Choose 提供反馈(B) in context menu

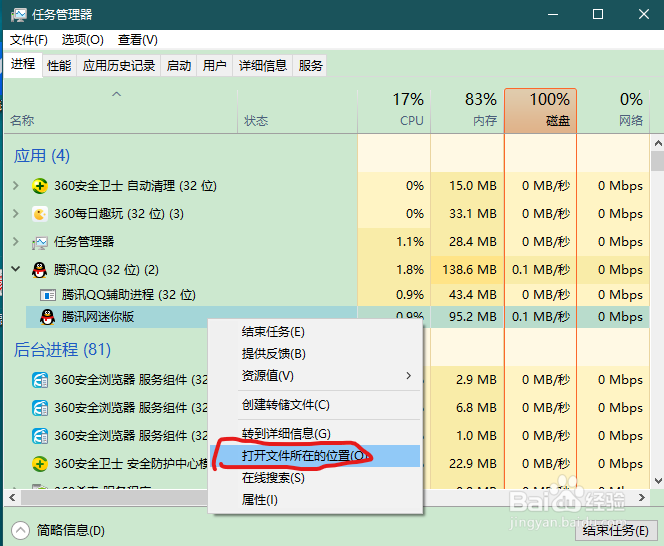click(x=315, y=354)
